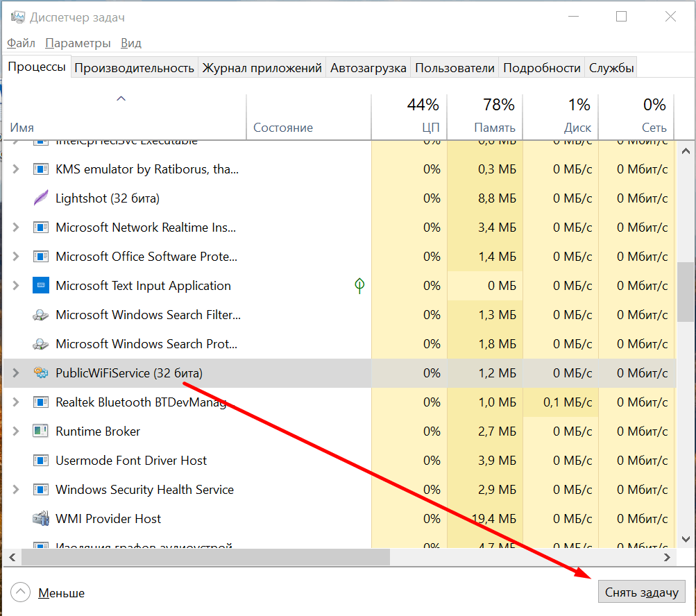Image resolution: width=696 pixels, height=616 pixels.
Task: Click the Microsoft Text Input Application icon
Action: (41, 286)
